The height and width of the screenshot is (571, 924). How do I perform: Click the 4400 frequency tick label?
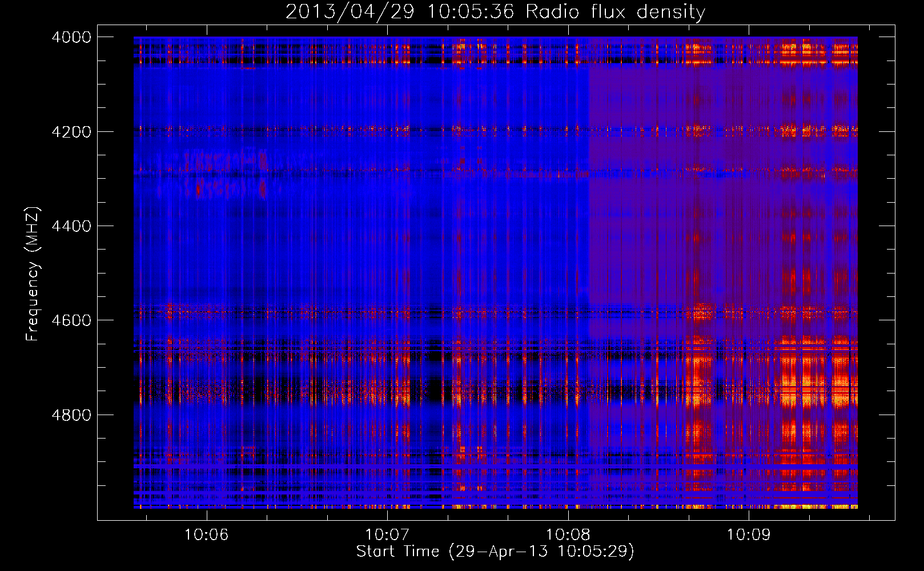[71, 226]
